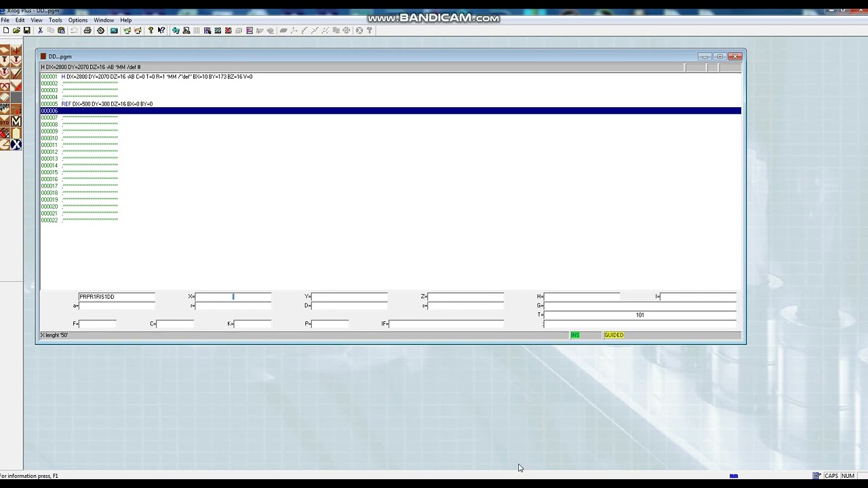Click the blue X icon in left palette
The image size is (868, 488).
(x=16, y=144)
